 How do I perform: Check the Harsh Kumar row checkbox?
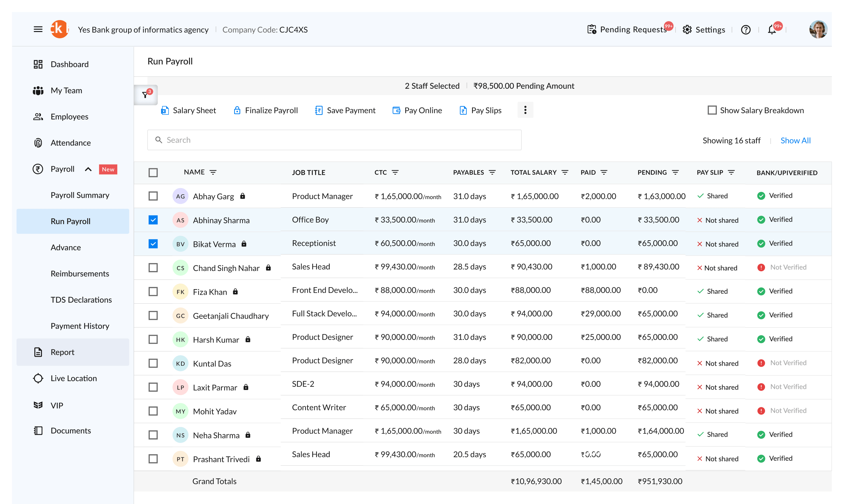point(153,339)
